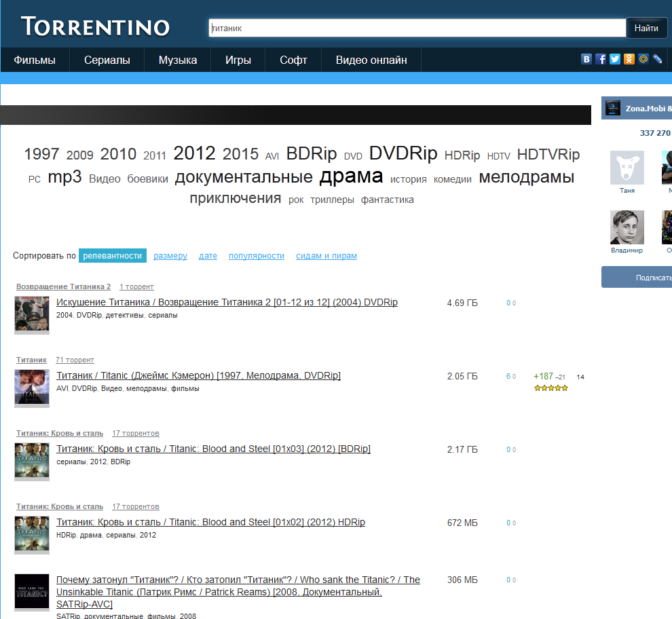Viewport: 672px width, 619px height.
Task: Open Видео онлайн menu item
Action: pos(371,60)
